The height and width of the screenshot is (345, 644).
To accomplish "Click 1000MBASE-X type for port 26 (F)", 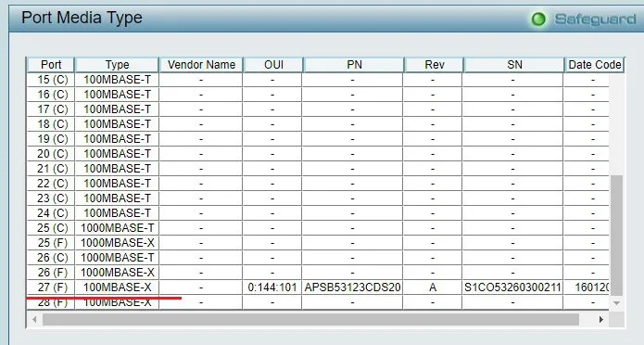I will click(118, 272).
